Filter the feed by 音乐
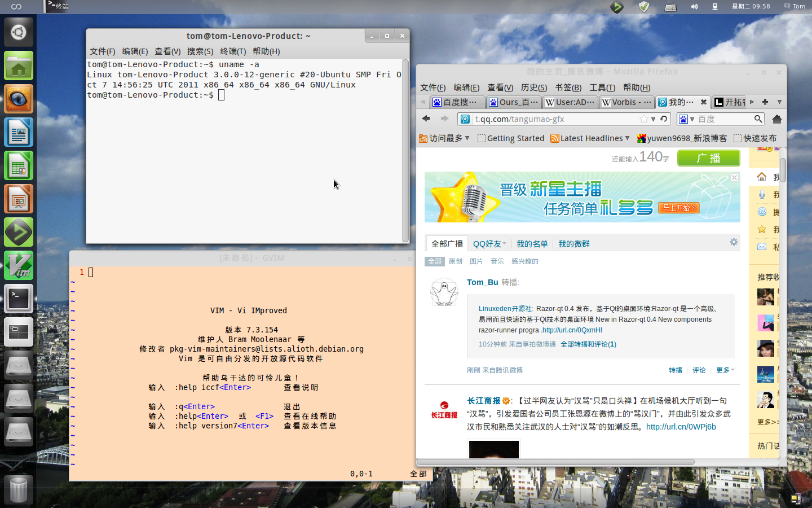Screen dimensions: 812x508 click(497, 261)
